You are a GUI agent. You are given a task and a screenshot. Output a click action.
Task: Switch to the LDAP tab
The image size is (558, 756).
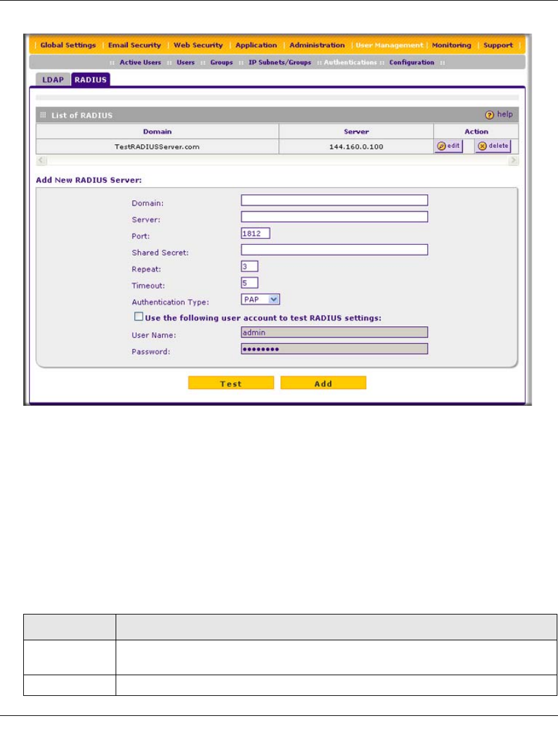tap(52, 79)
